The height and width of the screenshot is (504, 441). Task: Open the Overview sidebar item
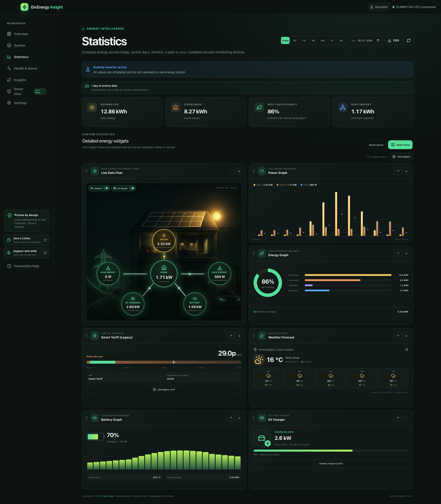26,34
